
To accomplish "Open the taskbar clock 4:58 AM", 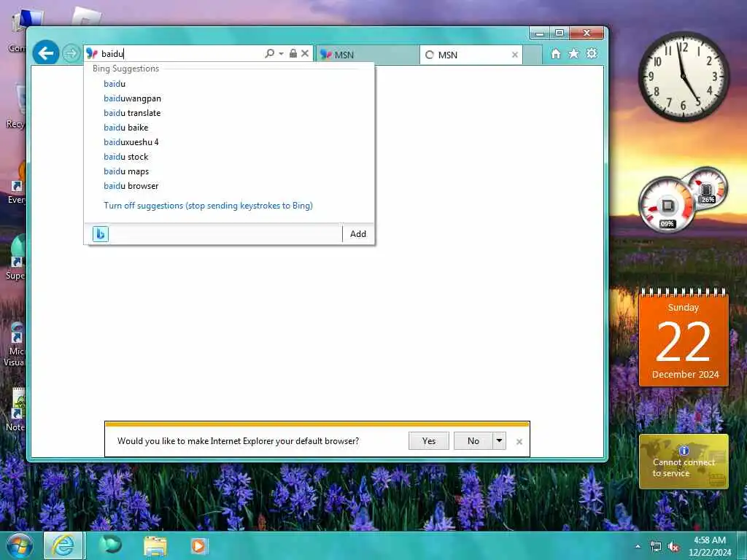I will (x=710, y=546).
